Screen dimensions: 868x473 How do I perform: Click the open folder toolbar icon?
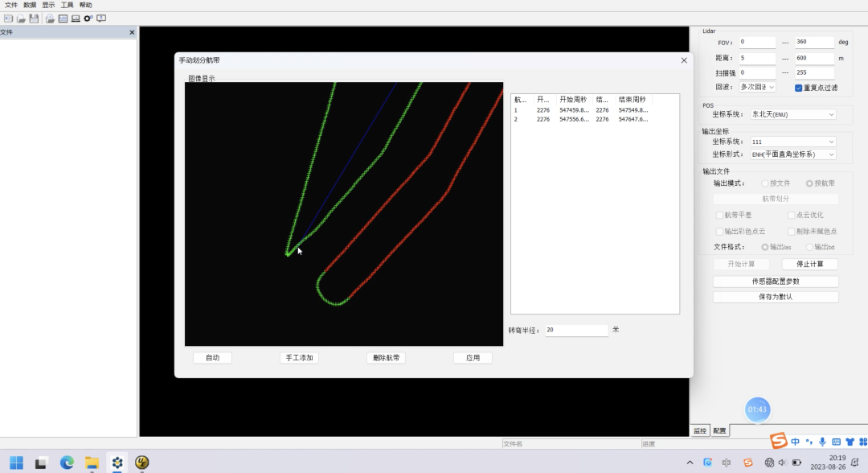[22, 19]
